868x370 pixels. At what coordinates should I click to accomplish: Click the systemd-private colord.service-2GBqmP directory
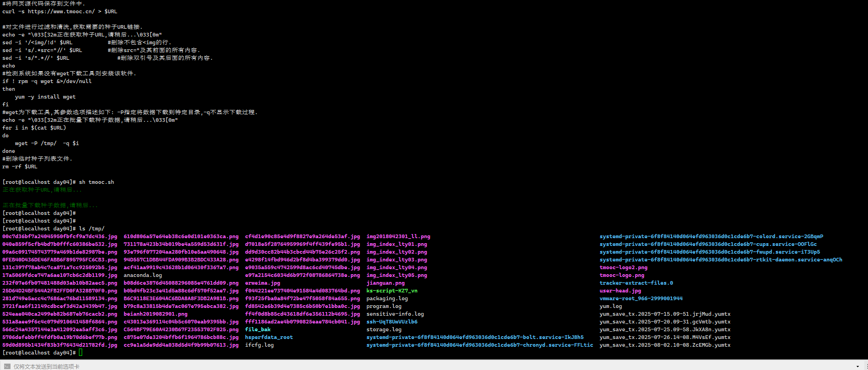711,236
